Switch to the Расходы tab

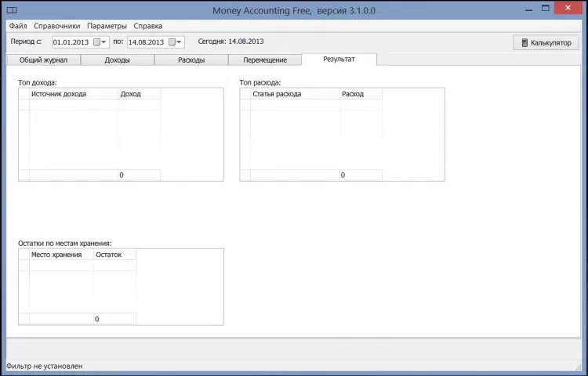191,60
